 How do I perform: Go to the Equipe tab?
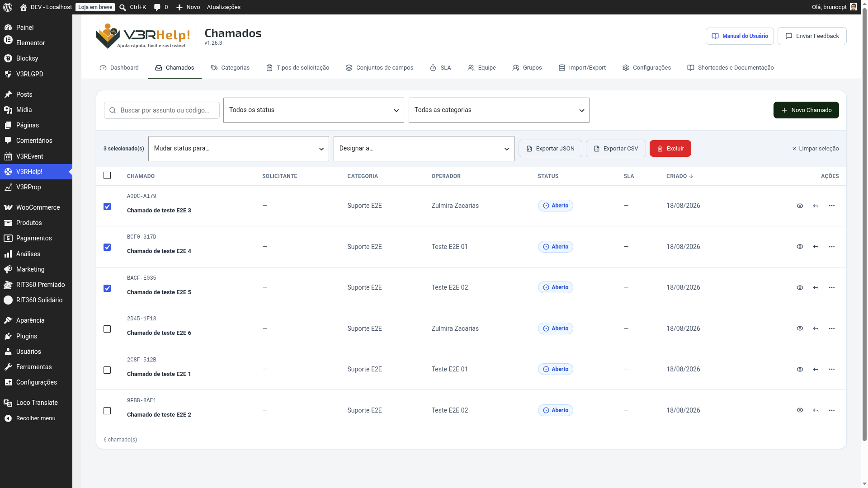tap(482, 68)
